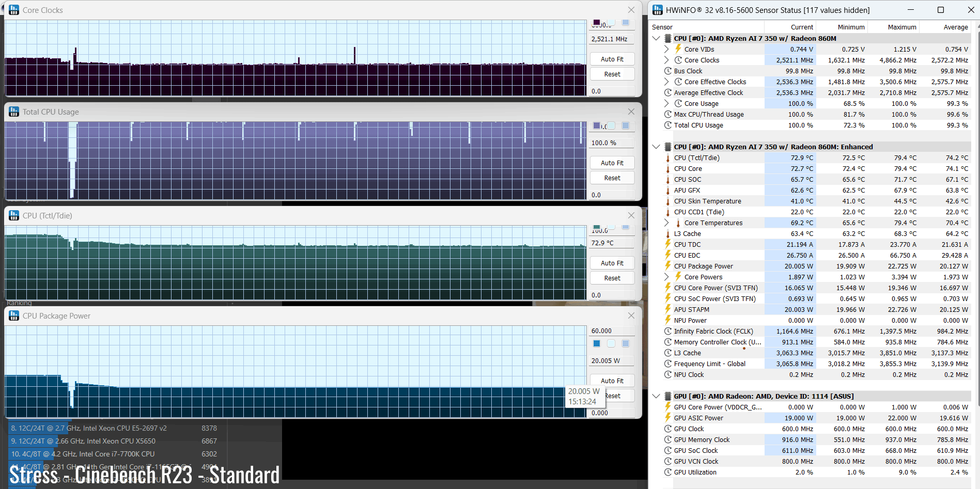
Task: Click the clock icon next to Frequency Limit - Global
Action: [x=668, y=364]
